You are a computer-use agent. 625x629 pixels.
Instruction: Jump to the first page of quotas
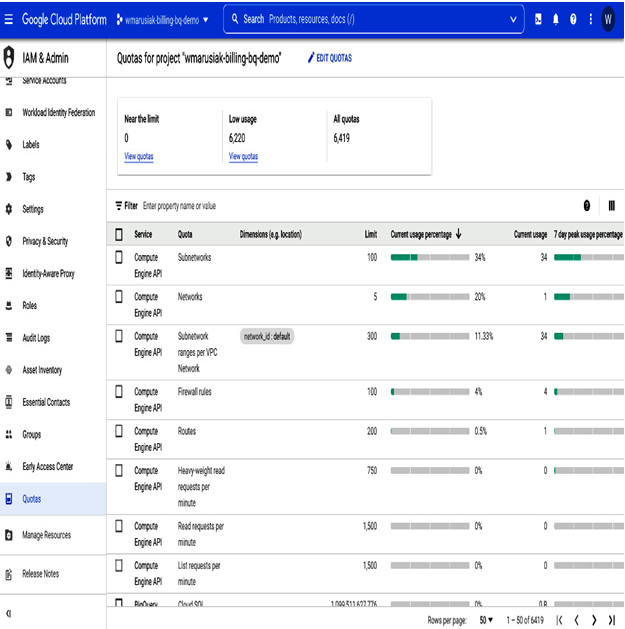559,620
